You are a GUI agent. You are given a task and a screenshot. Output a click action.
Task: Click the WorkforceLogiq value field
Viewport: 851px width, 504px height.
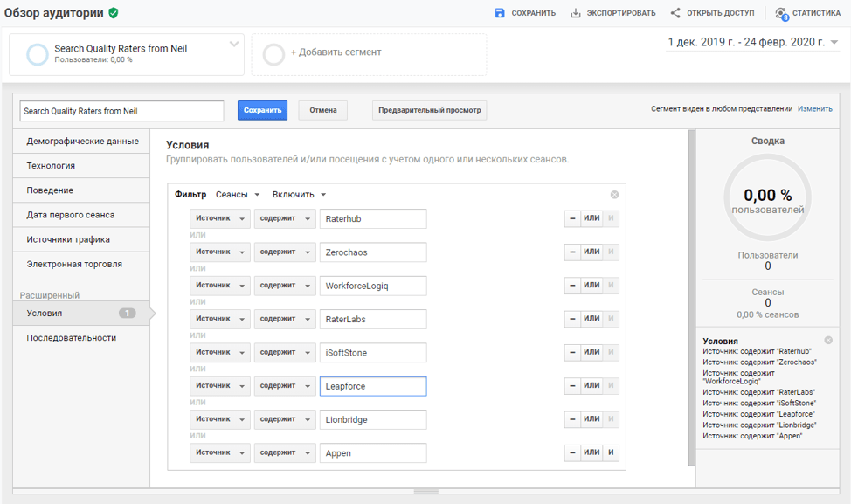(x=373, y=286)
